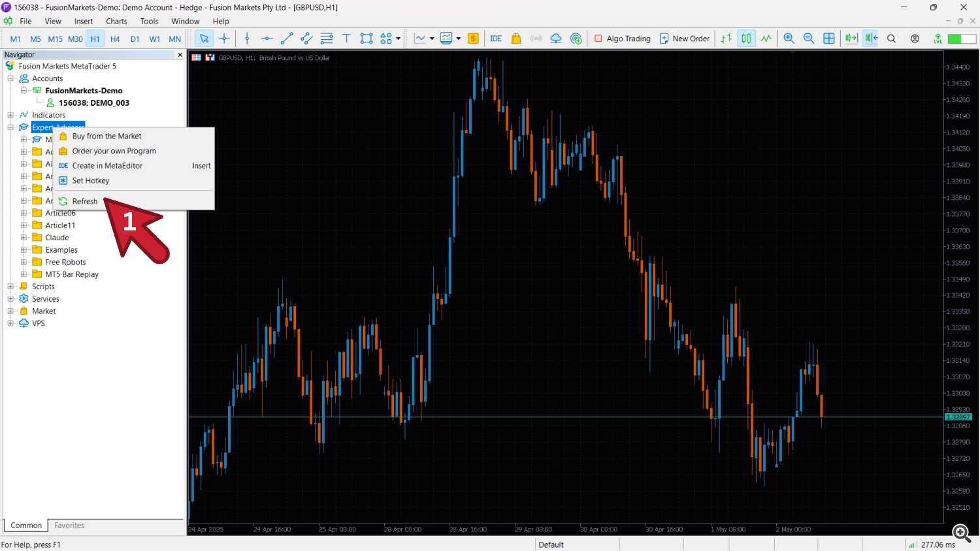
Task: Select account 156038: DEMO_003
Action: [94, 103]
